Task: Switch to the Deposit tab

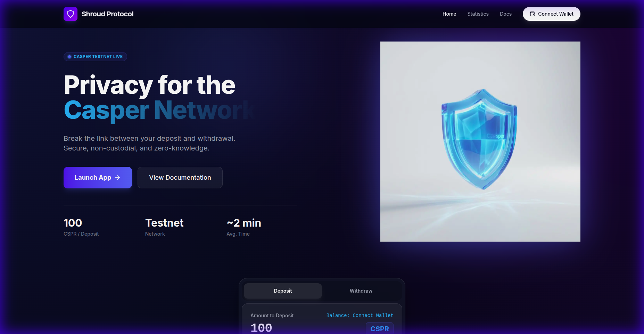Action: tap(283, 291)
